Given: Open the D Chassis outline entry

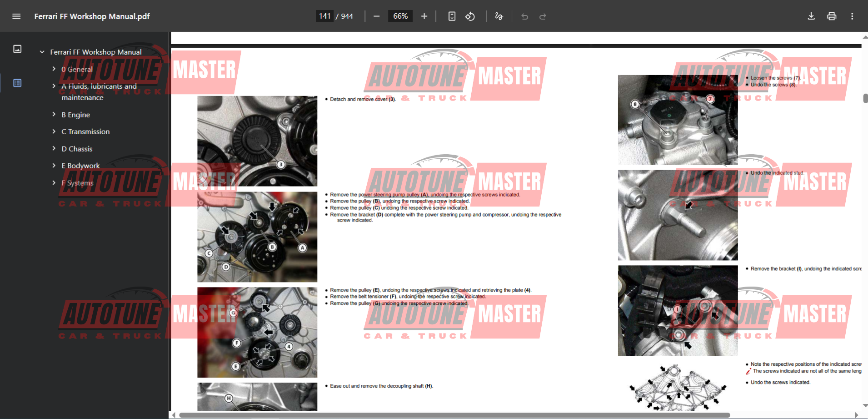Looking at the screenshot, I should [77, 149].
